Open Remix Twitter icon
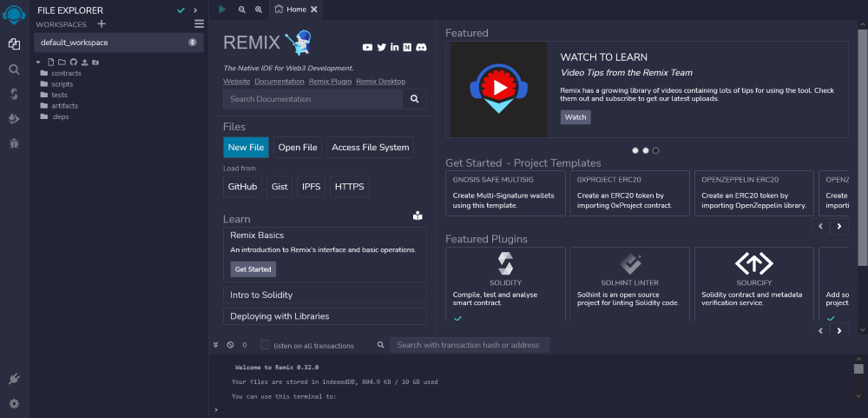 tap(381, 48)
